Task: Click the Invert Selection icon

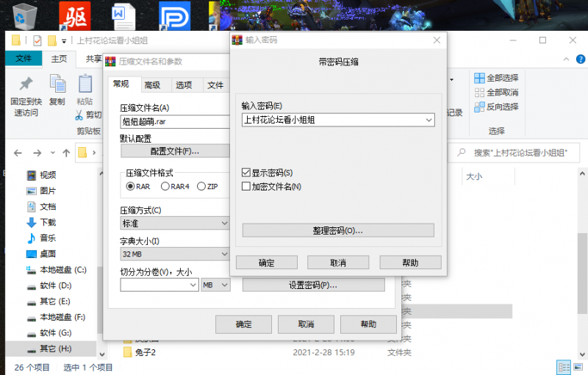Action: (x=480, y=107)
